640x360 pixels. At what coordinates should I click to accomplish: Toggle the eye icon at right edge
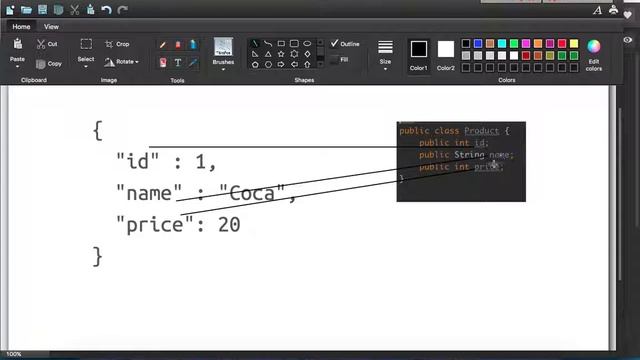[x=628, y=40]
